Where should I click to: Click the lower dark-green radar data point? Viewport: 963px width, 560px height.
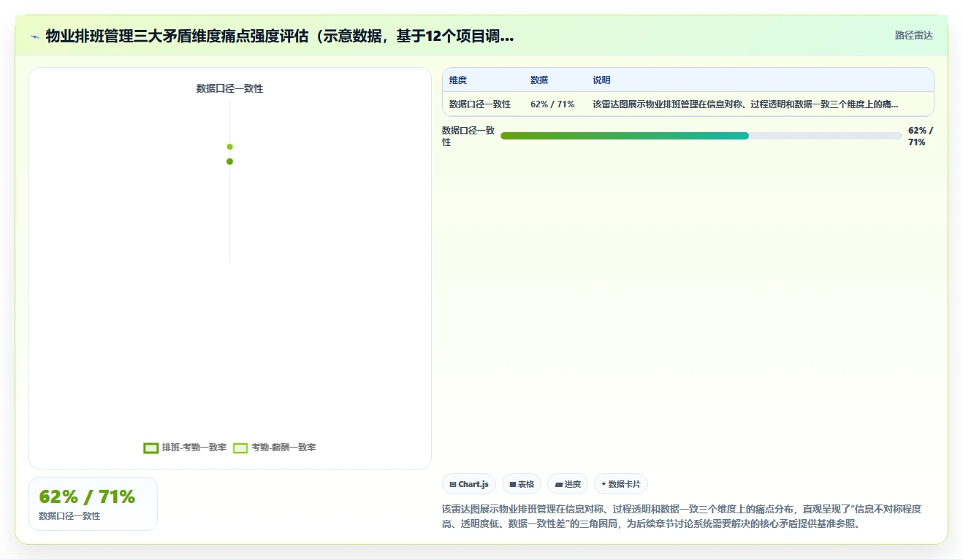229,161
